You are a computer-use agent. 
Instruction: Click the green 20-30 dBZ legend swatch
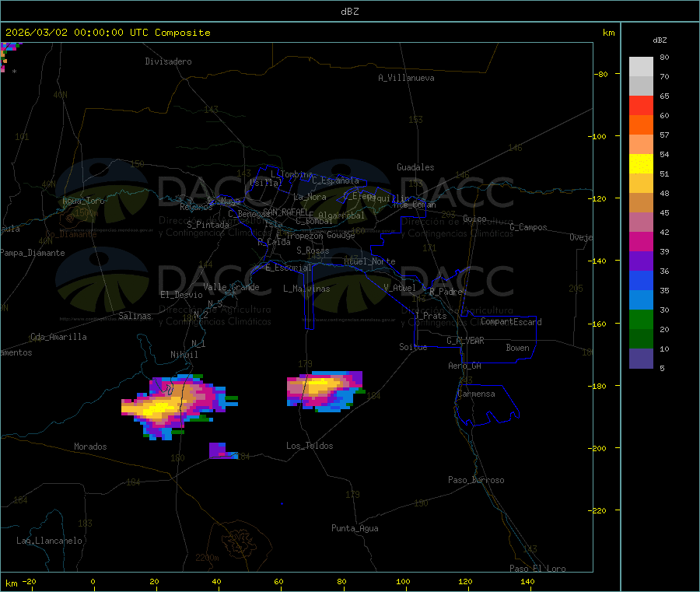[x=641, y=319]
